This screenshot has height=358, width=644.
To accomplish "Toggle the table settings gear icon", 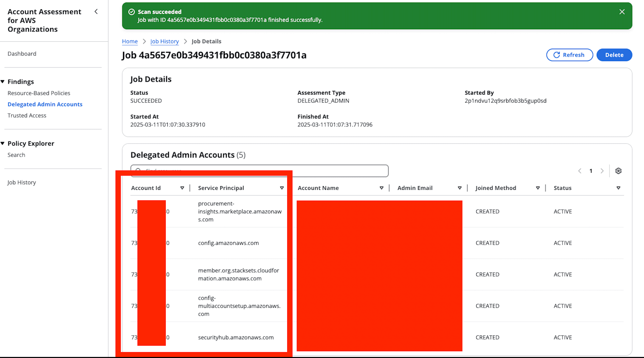I will click(x=618, y=171).
